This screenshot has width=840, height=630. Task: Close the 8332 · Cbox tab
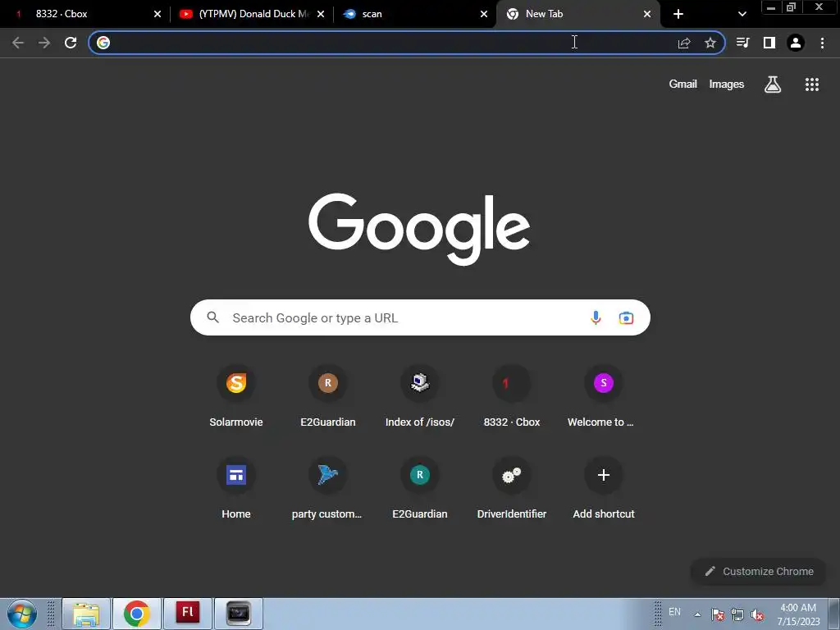[157, 14]
